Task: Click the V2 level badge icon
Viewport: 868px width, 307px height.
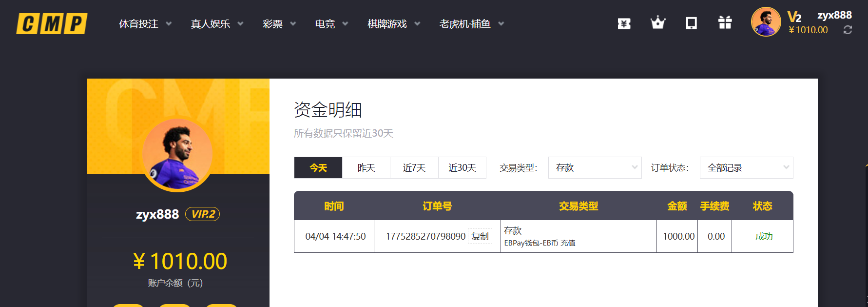Action: click(x=794, y=17)
